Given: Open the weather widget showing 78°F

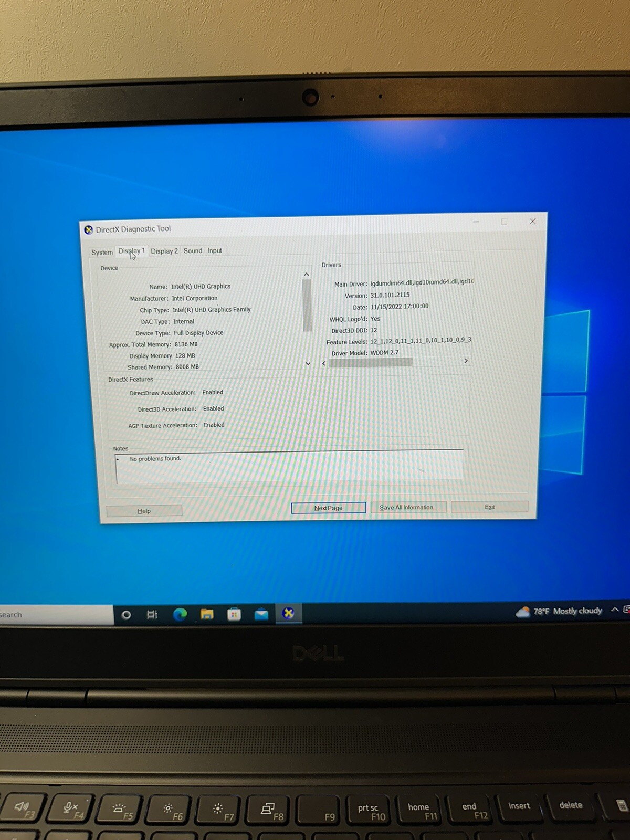Looking at the screenshot, I should 559,611.
